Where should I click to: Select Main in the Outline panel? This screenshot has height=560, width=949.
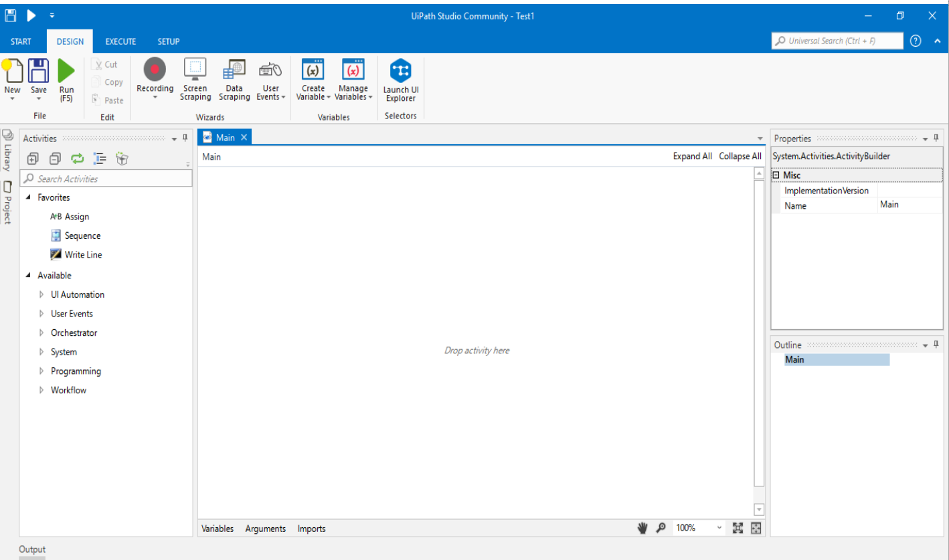(x=837, y=360)
